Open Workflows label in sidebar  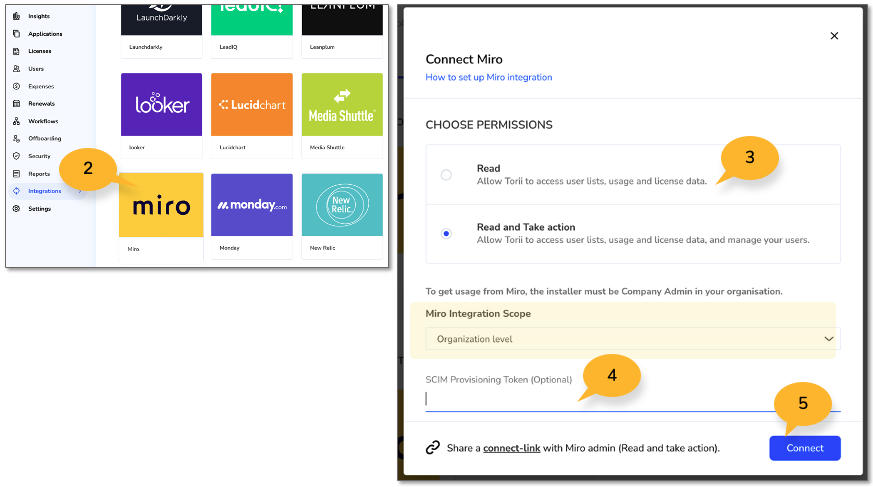pyautogui.click(x=43, y=121)
